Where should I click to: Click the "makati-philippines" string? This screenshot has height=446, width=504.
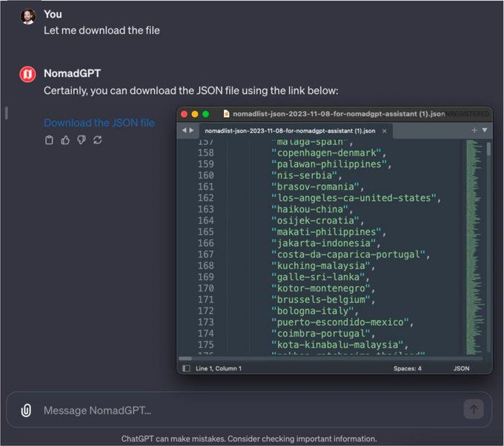tap(326, 232)
